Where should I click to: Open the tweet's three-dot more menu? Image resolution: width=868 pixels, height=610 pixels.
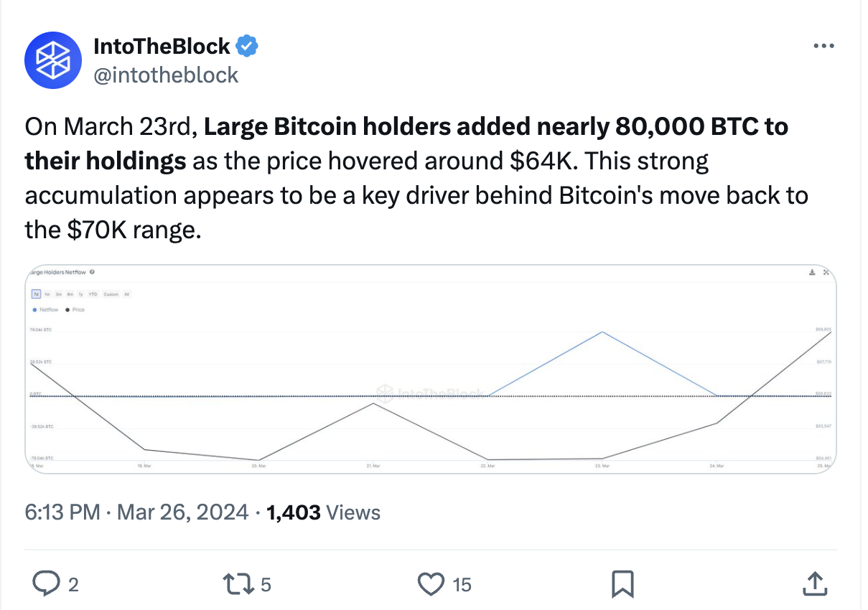pos(823,46)
